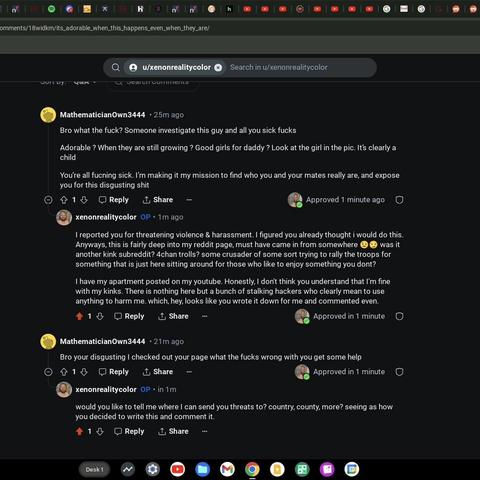
Task: Reply to the first MathematicianOwn3444 comment
Action: (x=114, y=200)
